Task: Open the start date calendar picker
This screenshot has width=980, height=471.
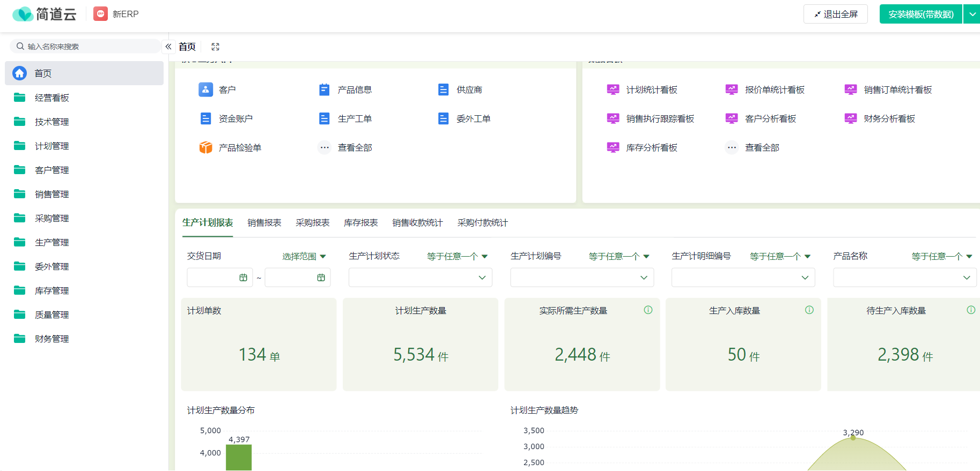Action: 243,278
